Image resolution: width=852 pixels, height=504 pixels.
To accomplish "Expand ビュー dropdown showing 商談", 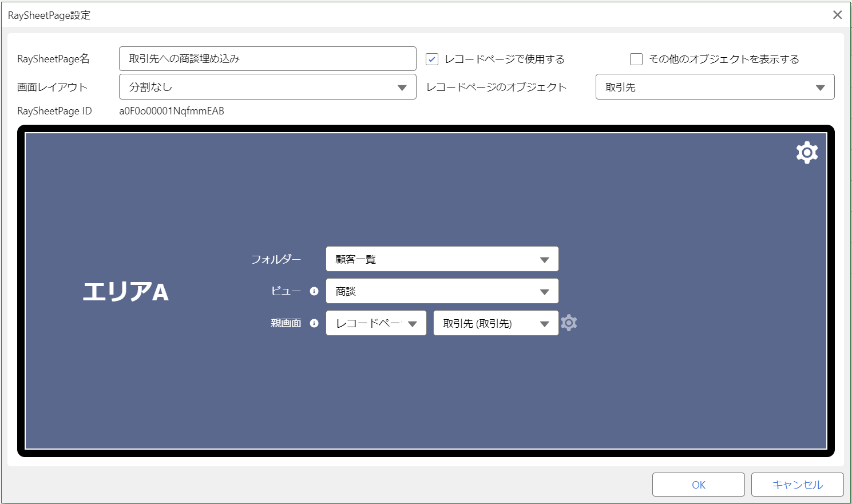I will point(442,291).
